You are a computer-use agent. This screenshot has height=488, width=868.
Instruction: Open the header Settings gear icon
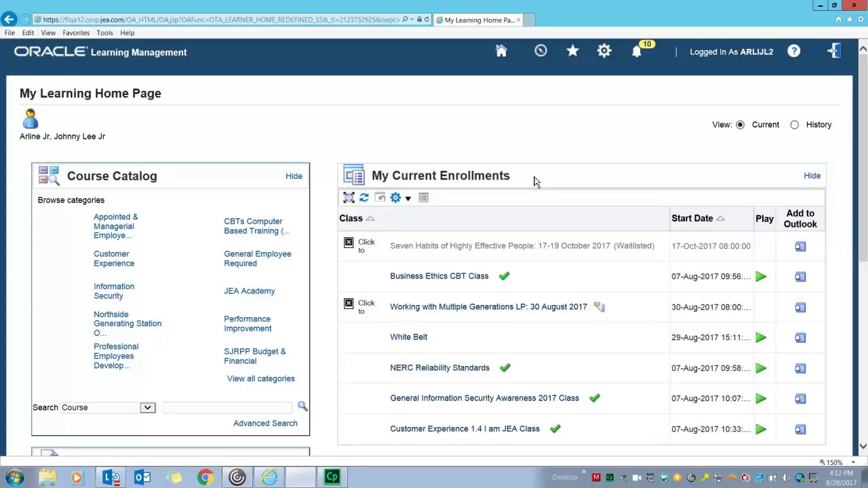click(604, 51)
